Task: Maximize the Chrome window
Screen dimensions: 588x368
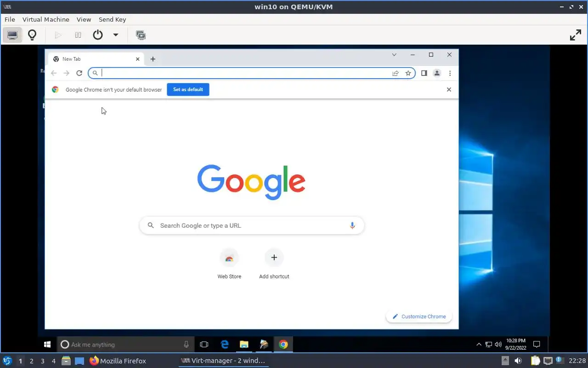Action: click(431, 55)
